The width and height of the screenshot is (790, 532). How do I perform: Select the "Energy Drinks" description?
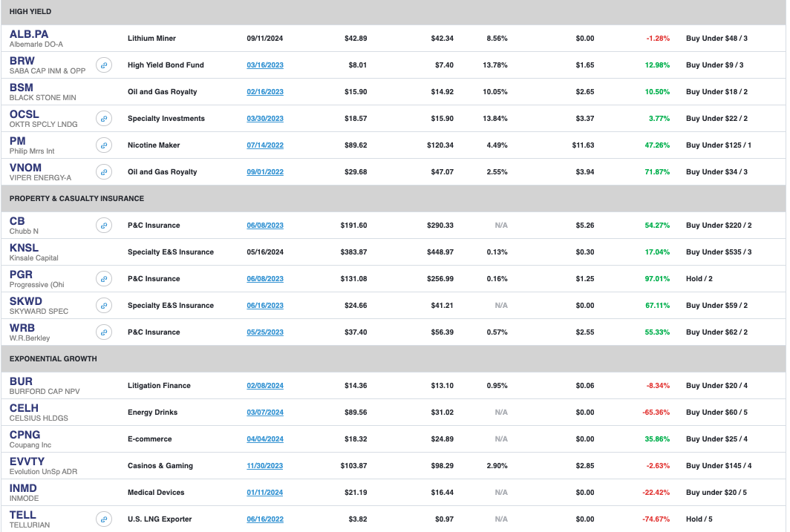[153, 413]
